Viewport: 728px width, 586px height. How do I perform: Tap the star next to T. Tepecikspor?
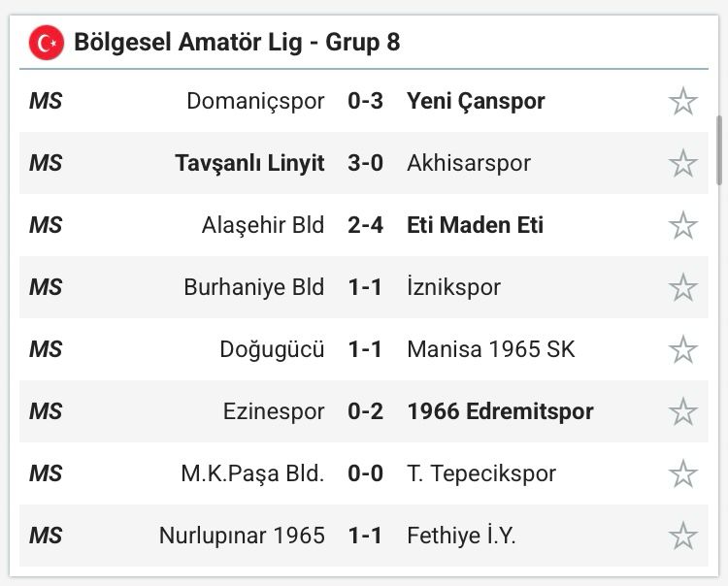point(683,473)
